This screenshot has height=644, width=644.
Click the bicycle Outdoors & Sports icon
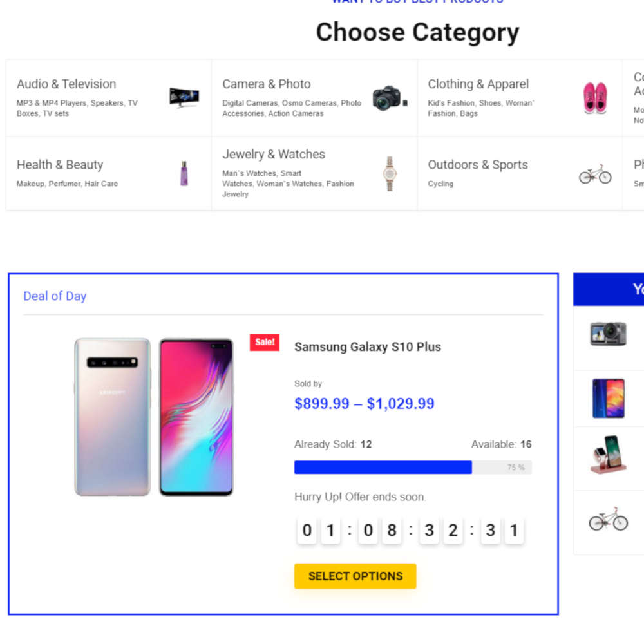(x=595, y=174)
